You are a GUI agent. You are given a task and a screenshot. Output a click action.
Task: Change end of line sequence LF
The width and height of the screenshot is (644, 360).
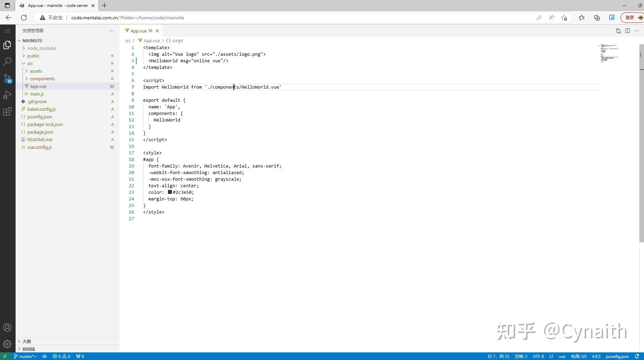(551, 356)
